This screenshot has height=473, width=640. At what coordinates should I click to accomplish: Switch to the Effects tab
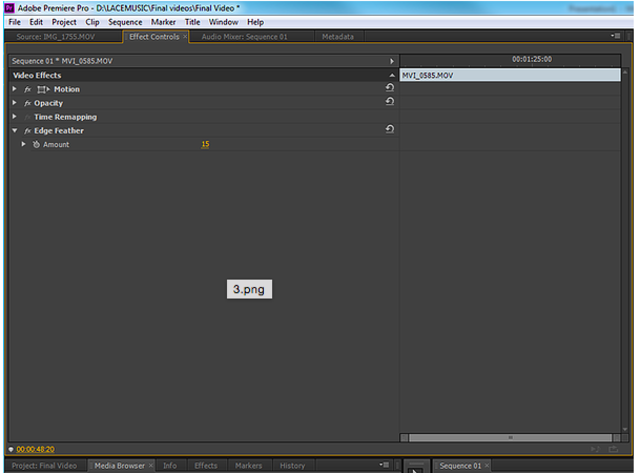[x=206, y=466]
